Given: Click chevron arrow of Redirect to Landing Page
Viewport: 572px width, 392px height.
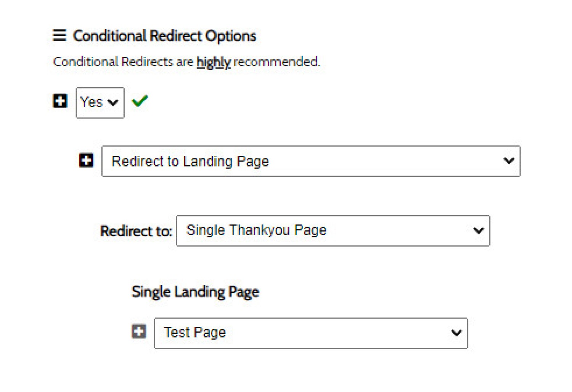Looking at the screenshot, I should (x=509, y=161).
